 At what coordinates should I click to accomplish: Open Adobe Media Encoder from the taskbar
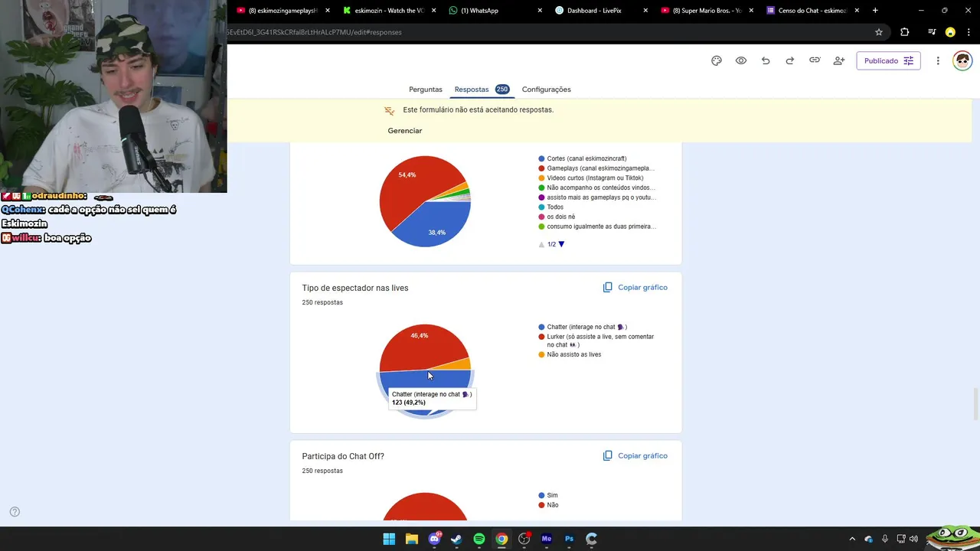pos(547,539)
